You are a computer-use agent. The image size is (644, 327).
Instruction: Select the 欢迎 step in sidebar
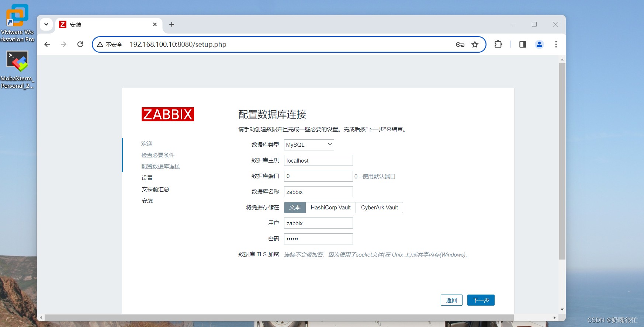147,144
